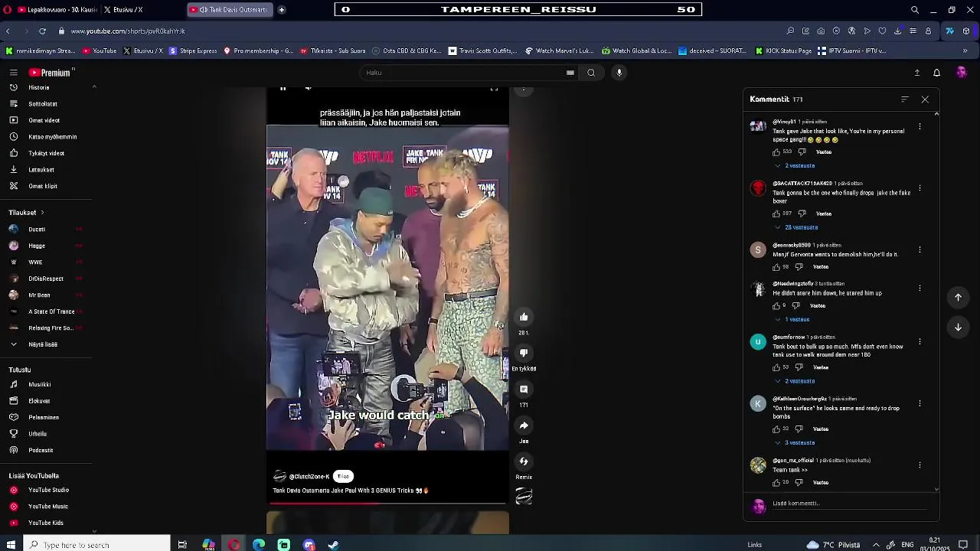Viewport: 980px width, 551px height.
Task: Start voice search with the microphone icon
Action: coord(619,73)
